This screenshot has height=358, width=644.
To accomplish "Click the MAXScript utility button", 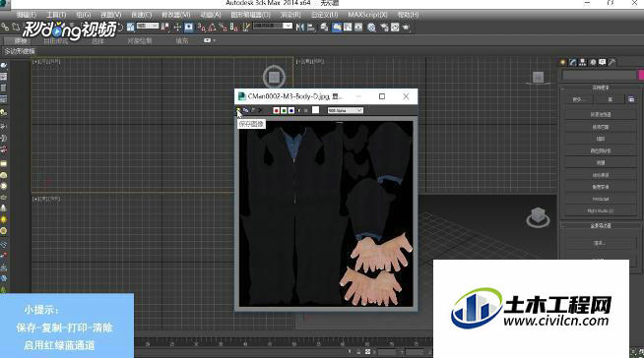I will (601, 199).
